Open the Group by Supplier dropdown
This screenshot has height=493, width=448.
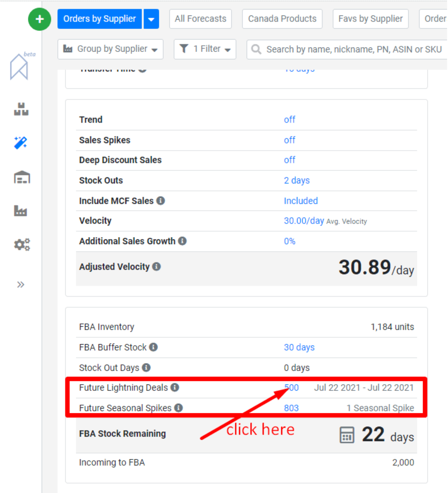tap(110, 49)
